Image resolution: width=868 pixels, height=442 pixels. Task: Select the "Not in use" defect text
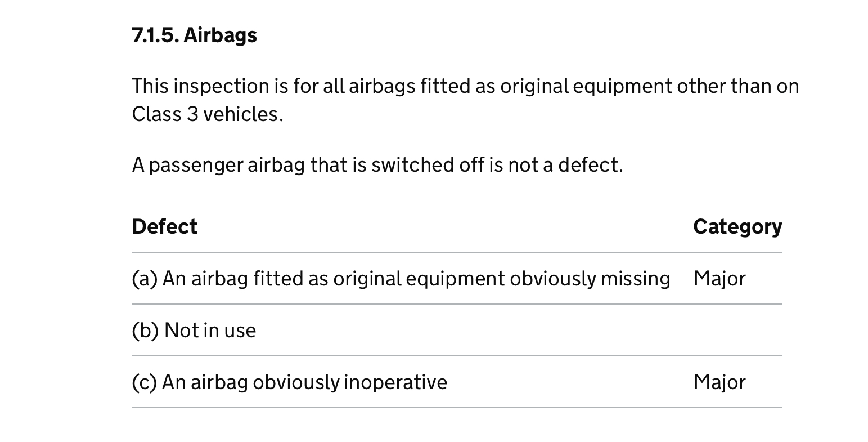click(210, 331)
